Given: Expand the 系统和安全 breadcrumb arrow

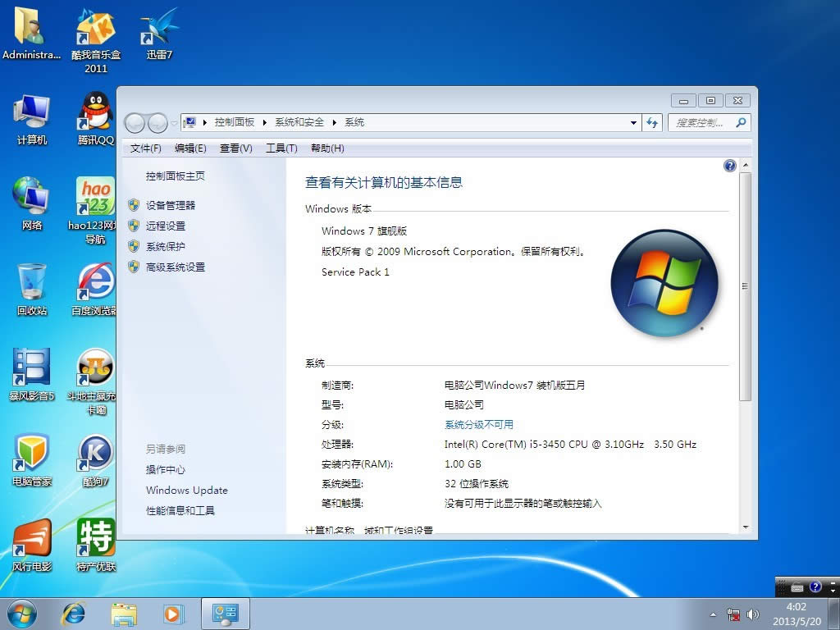Looking at the screenshot, I should (333, 121).
